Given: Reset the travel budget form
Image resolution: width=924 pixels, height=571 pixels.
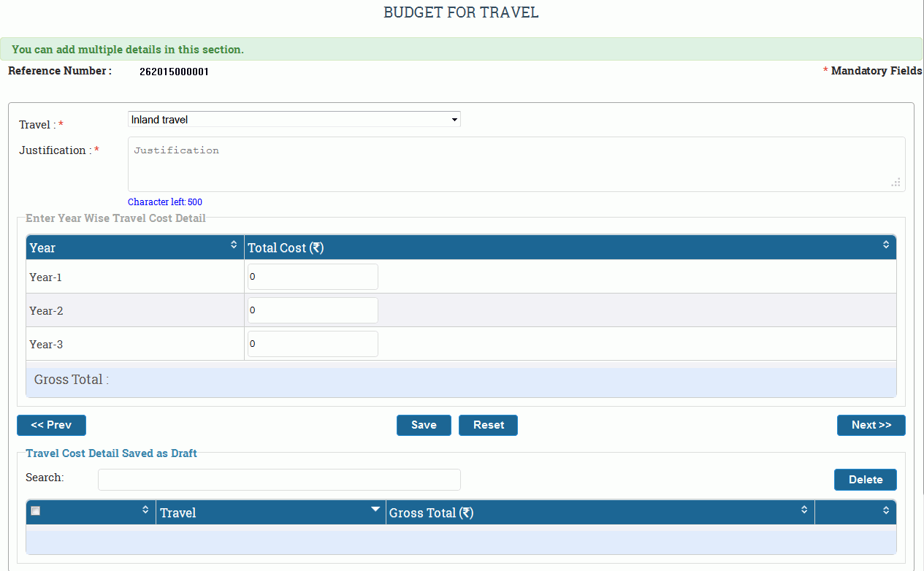Looking at the screenshot, I should (488, 425).
